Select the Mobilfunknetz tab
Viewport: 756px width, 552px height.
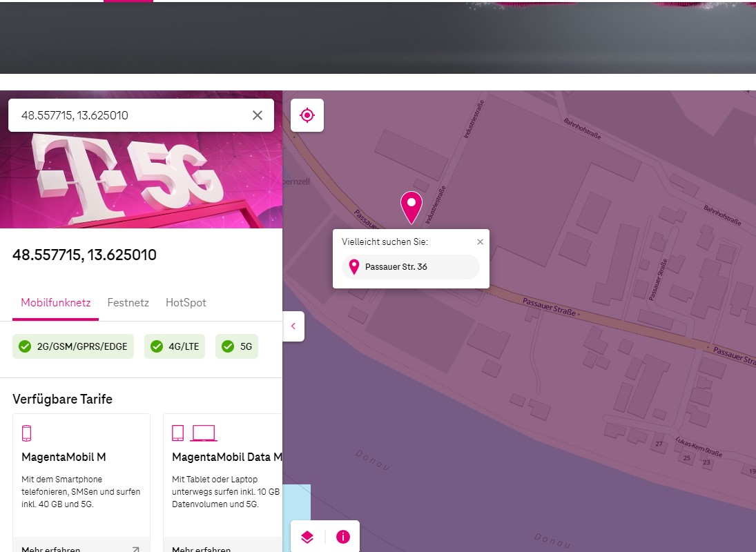[55, 303]
